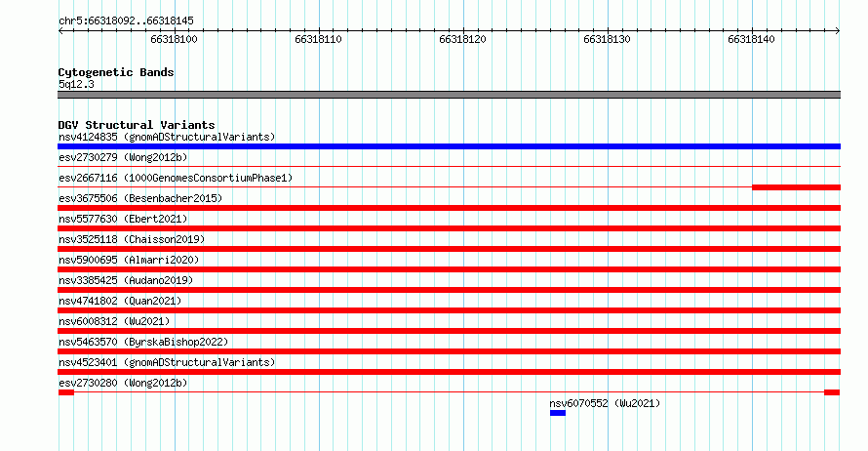The width and height of the screenshot is (868, 451).
Task: Open esv3675506 (Besenbacher2015) label
Action: [x=140, y=198]
